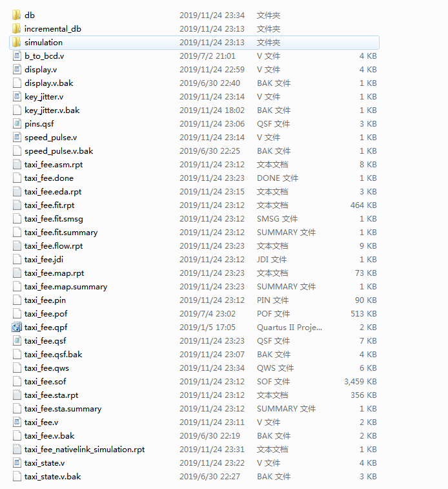This screenshot has height=489, width=448.
Task: Click the simulation folder icon
Action: point(17,42)
